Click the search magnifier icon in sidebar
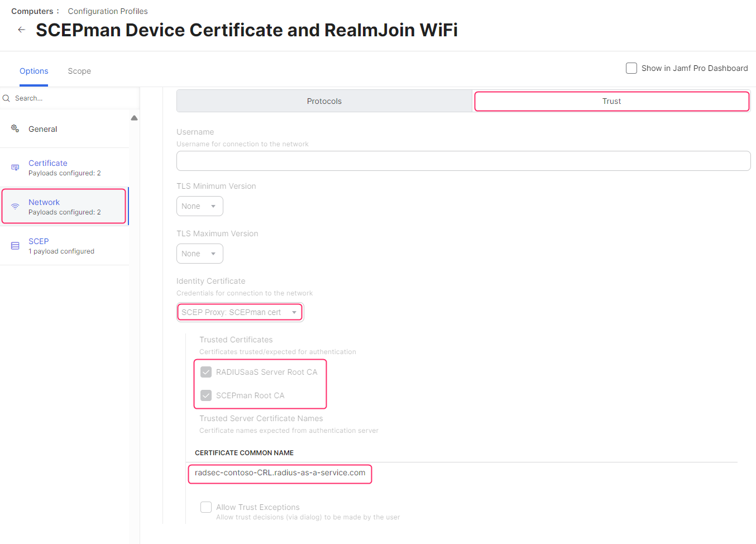This screenshot has height=544, width=756. 7,98
